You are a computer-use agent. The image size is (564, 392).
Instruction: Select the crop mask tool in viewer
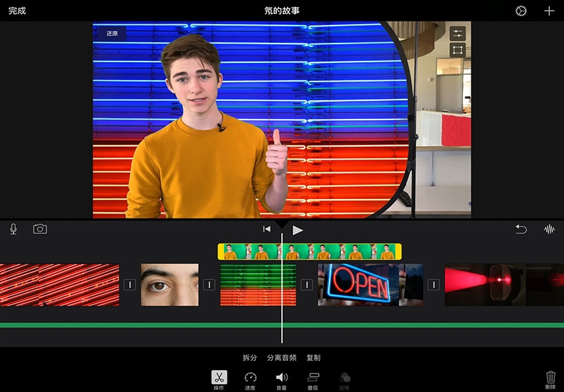(458, 50)
